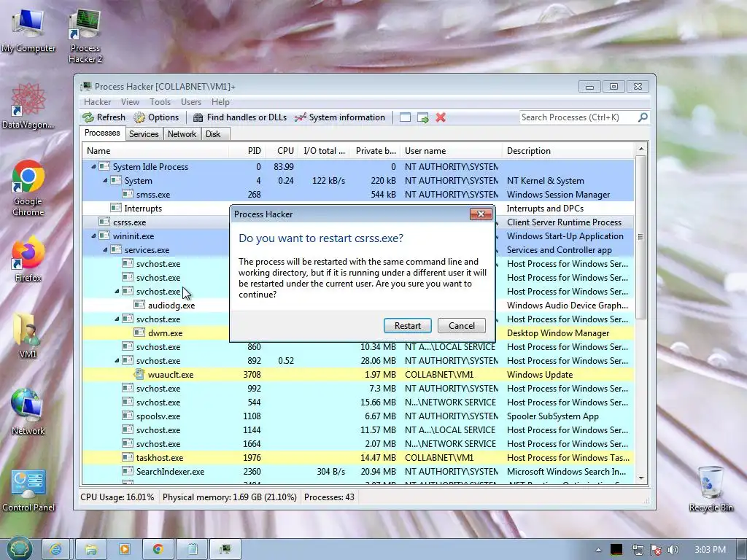
Task: Click the volume speaker tray icon
Action: pyautogui.click(x=673, y=550)
